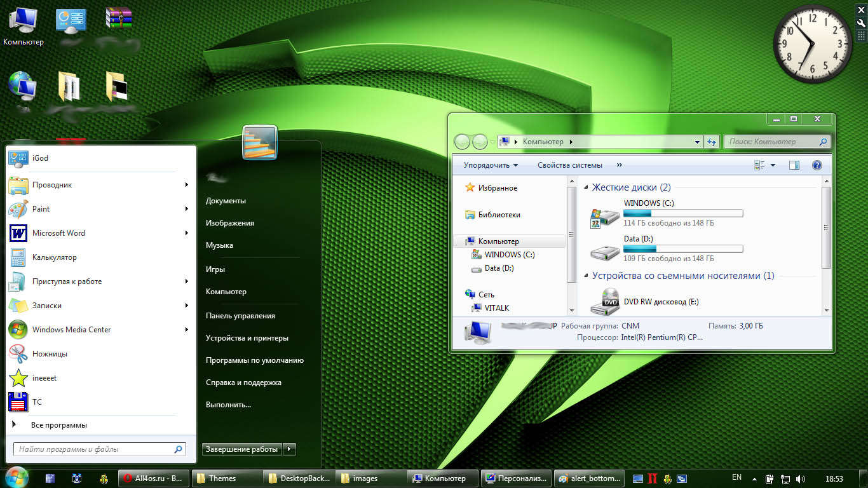Show hidden tray icons arrow

[754, 478]
